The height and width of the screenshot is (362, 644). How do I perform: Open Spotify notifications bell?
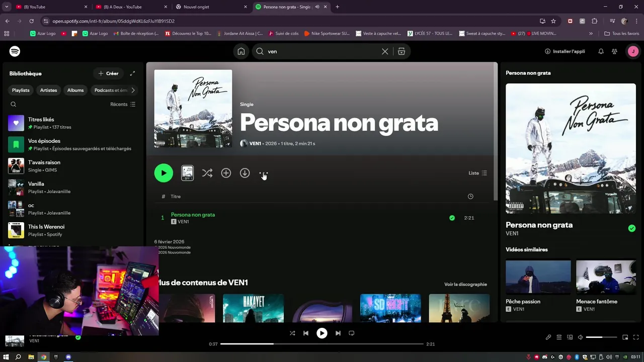pyautogui.click(x=601, y=51)
